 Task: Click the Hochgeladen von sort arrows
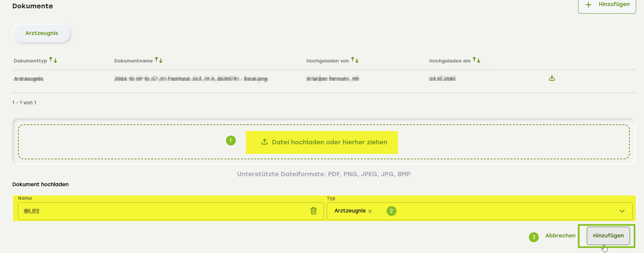[355, 60]
